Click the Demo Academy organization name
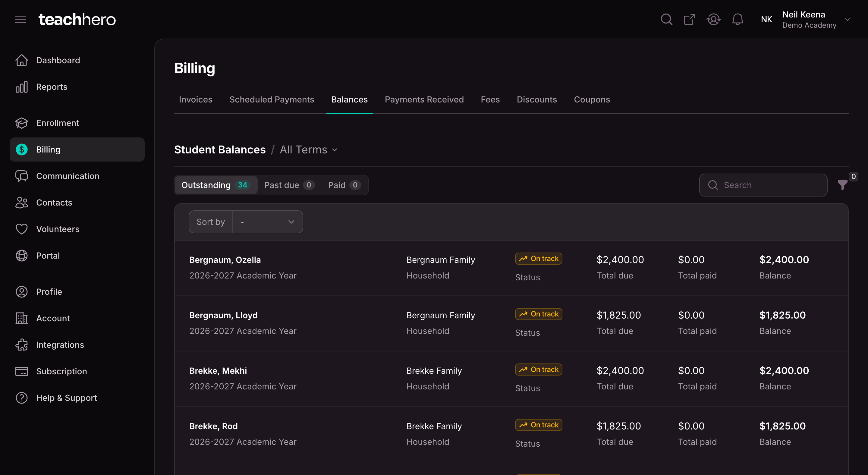 click(809, 25)
